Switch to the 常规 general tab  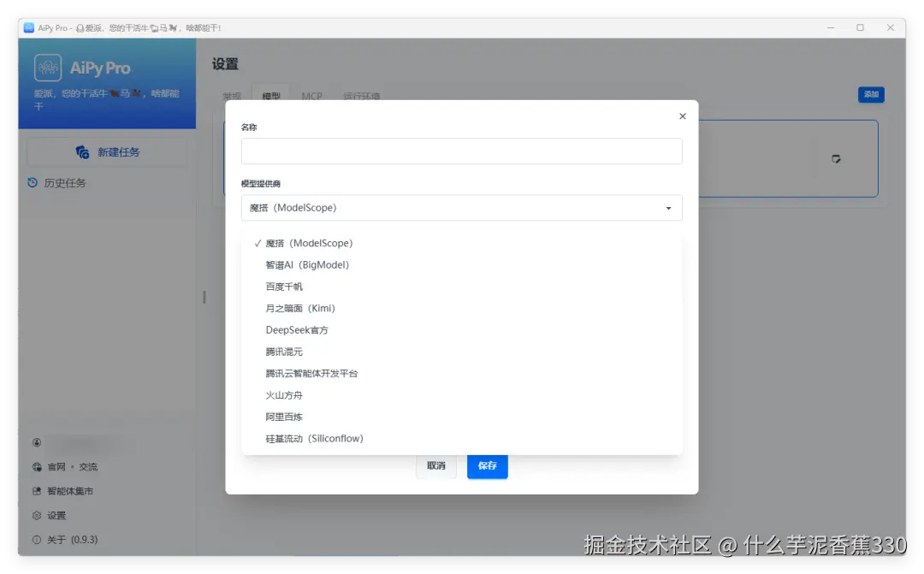tap(232, 96)
